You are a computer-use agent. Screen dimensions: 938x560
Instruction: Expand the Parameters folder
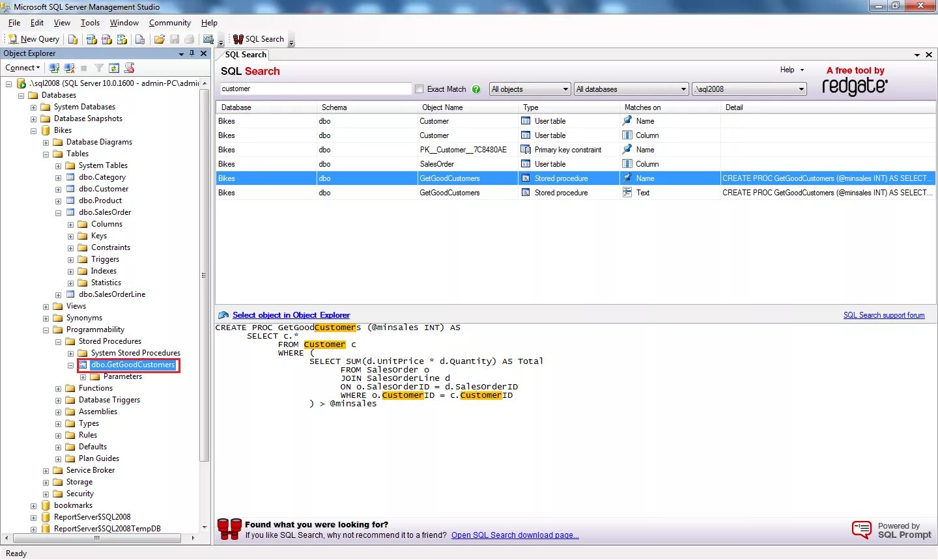tap(83, 377)
